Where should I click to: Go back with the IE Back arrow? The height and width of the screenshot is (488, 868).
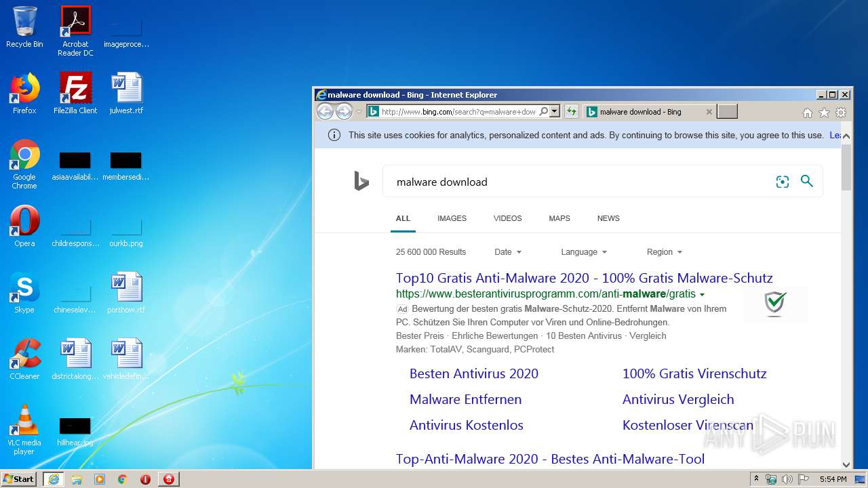[x=325, y=112]
